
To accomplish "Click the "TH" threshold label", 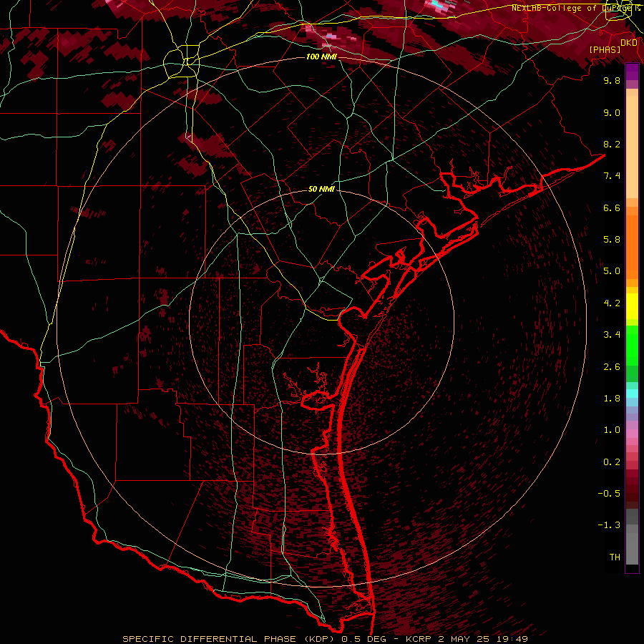I will tap(615, 557).
